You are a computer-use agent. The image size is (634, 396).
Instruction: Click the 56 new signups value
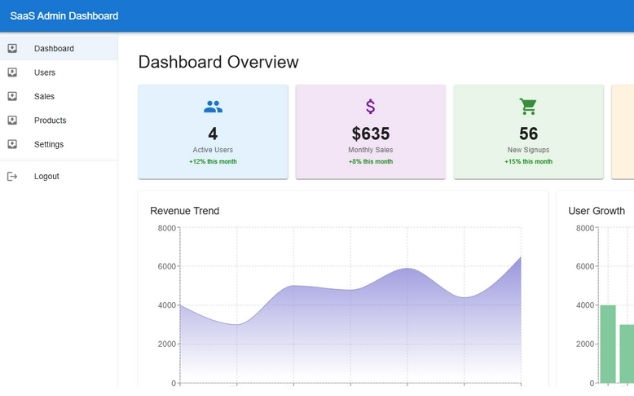tap(528, 134)
